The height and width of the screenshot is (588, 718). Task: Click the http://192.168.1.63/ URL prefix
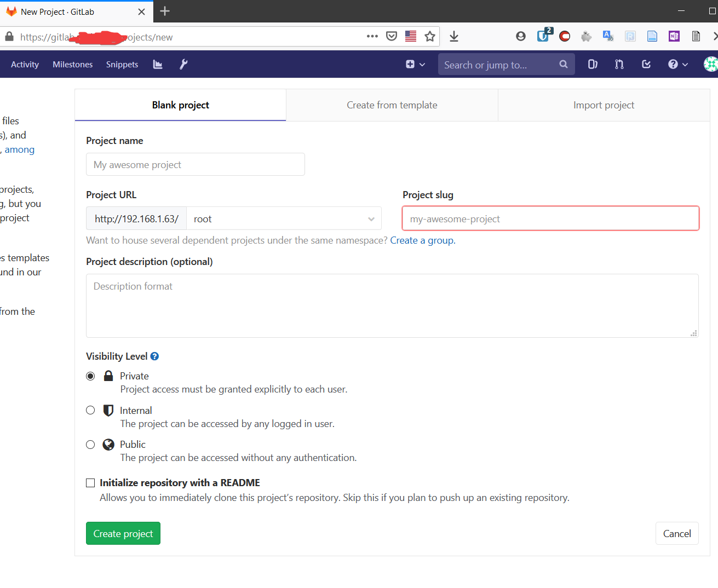[x=136, y=218]
